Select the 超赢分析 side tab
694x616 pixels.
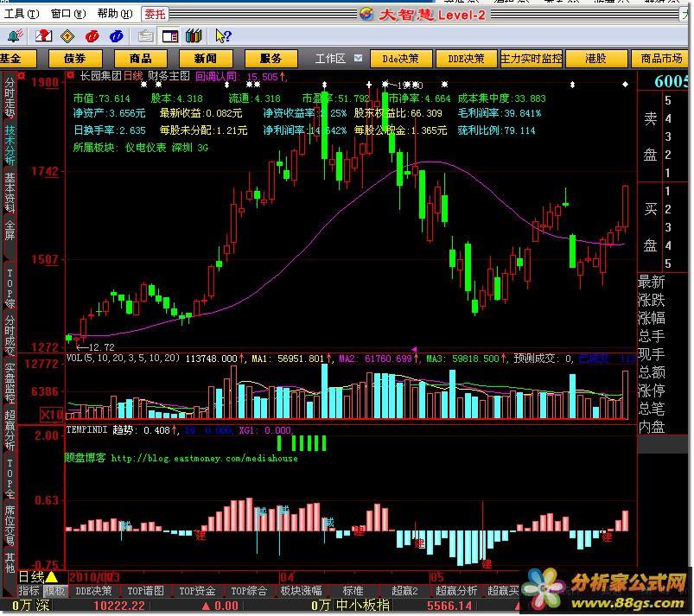tap(10, 430)
